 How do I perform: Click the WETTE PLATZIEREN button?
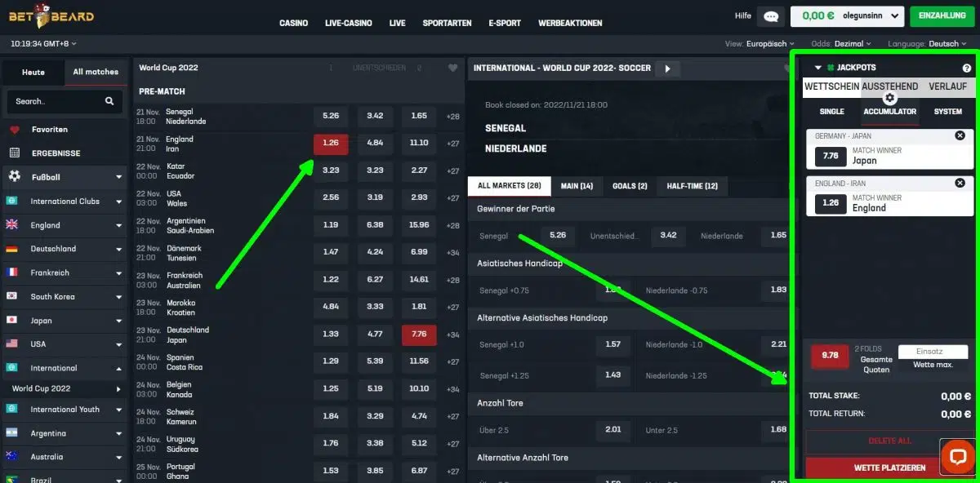(889, 467)
